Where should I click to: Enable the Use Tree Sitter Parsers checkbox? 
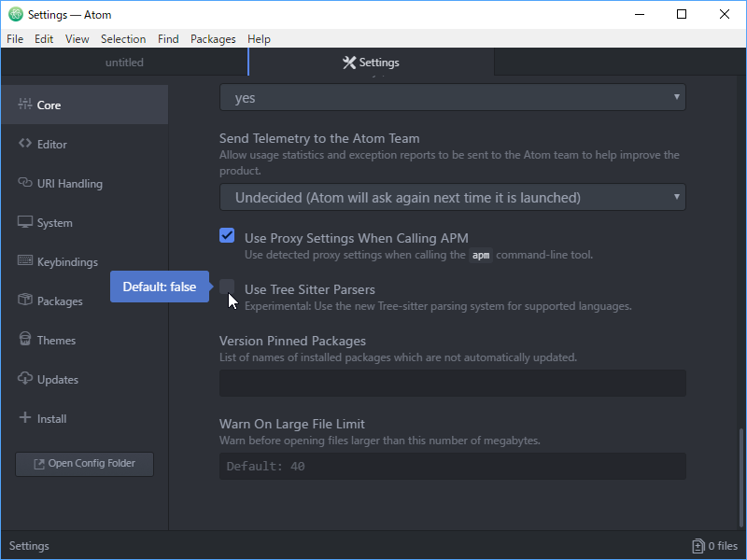click(x=227, y=287)
